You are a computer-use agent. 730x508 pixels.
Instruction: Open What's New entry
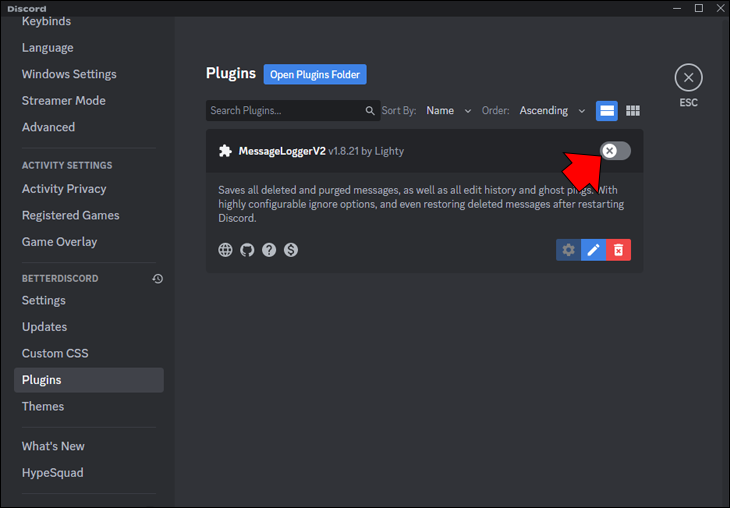click(53, 447)
